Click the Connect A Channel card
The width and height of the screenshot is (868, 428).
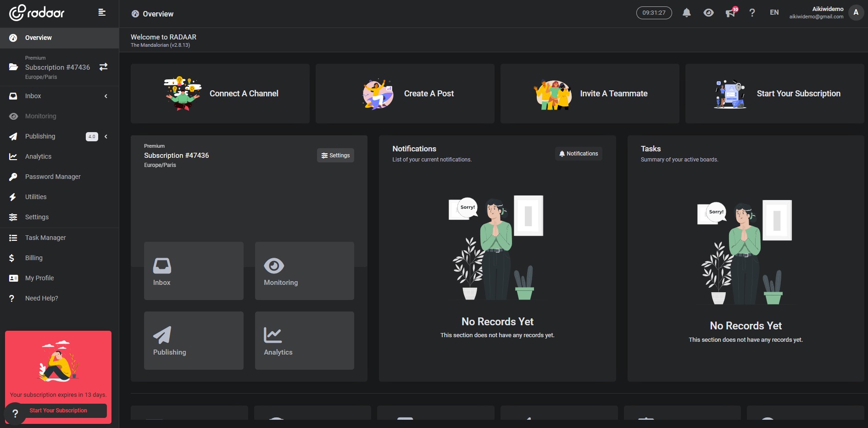(x=220, y=94)
